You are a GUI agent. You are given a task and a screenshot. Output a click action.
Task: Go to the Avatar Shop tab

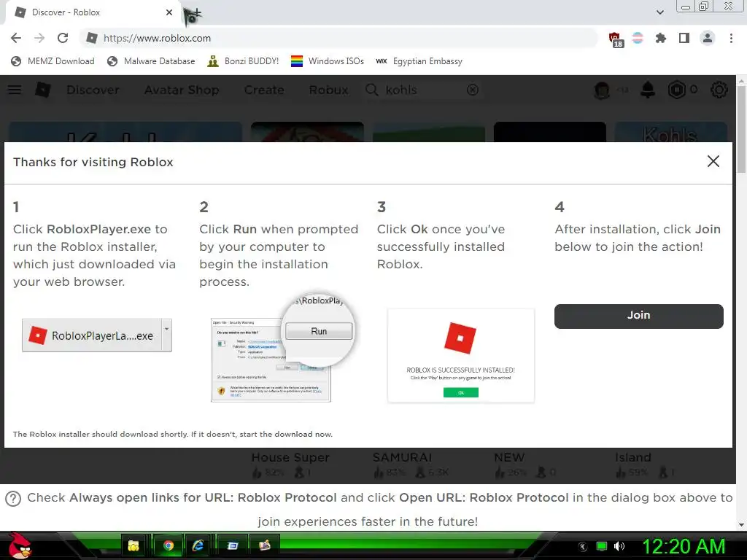[182, 90]
